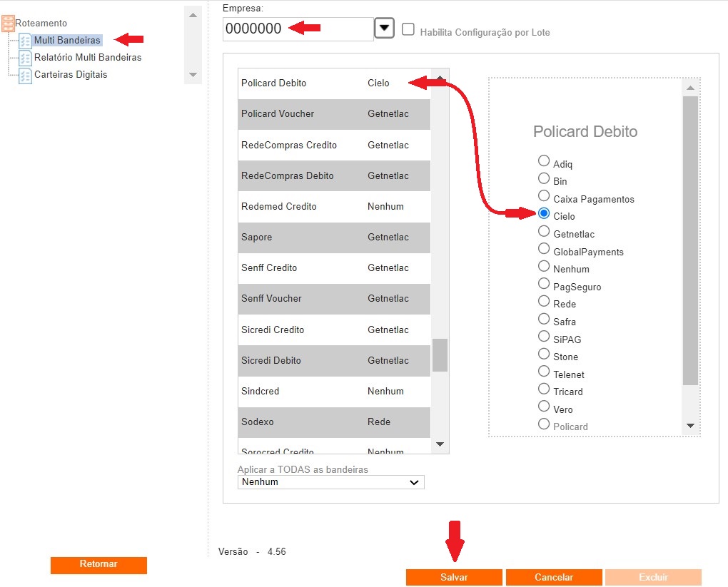
Task: Select the Adiq radio option
Action: (x=544, y=160)
